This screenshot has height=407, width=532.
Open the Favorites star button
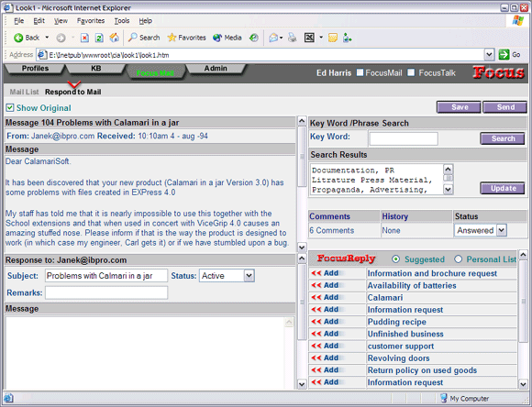(186, 38)
